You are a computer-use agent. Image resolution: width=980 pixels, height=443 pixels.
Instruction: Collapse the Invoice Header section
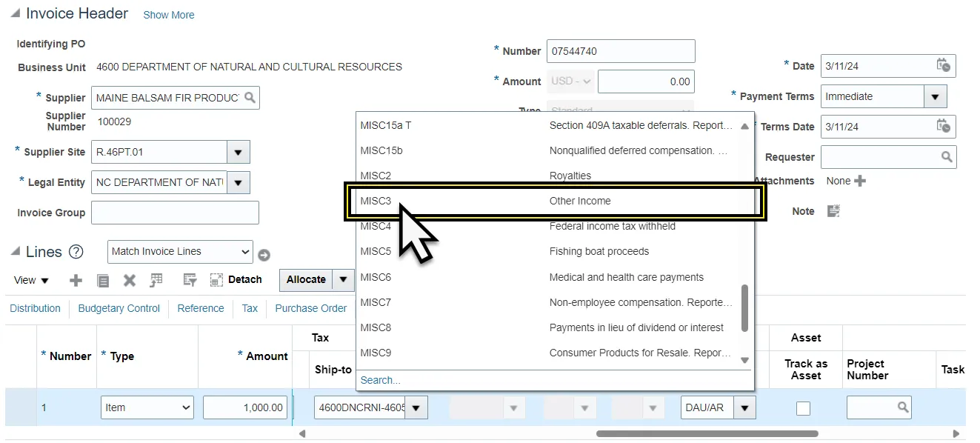[x=16, y=14]
